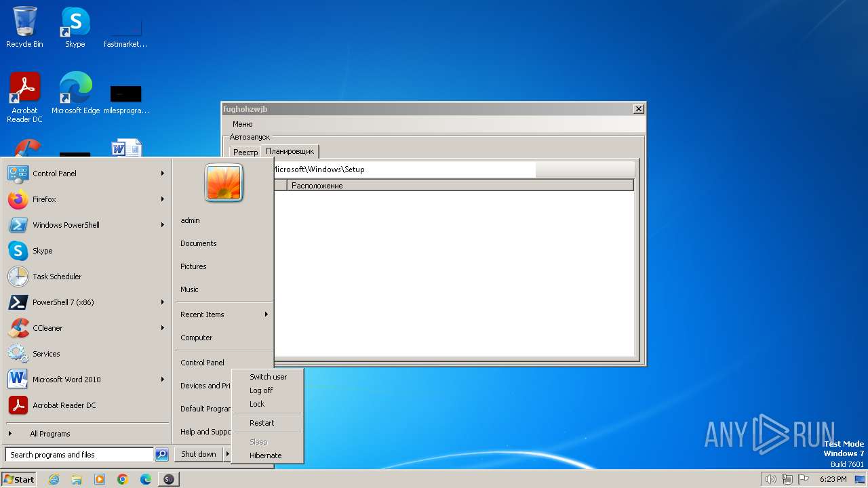
Task: Launch Control Panel from pinned start list
Action: tap(86, 174)
